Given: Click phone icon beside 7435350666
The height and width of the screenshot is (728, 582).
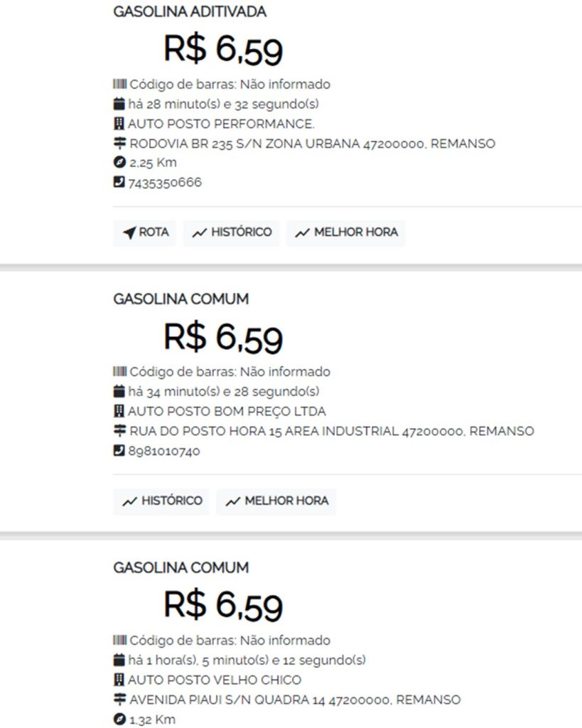Looking at the screenshot, I should [x=119, y=182].
